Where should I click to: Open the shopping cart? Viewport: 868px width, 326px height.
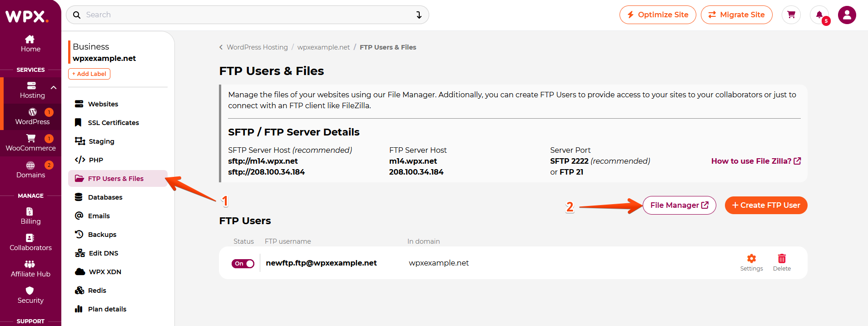[x=791, y=15]
